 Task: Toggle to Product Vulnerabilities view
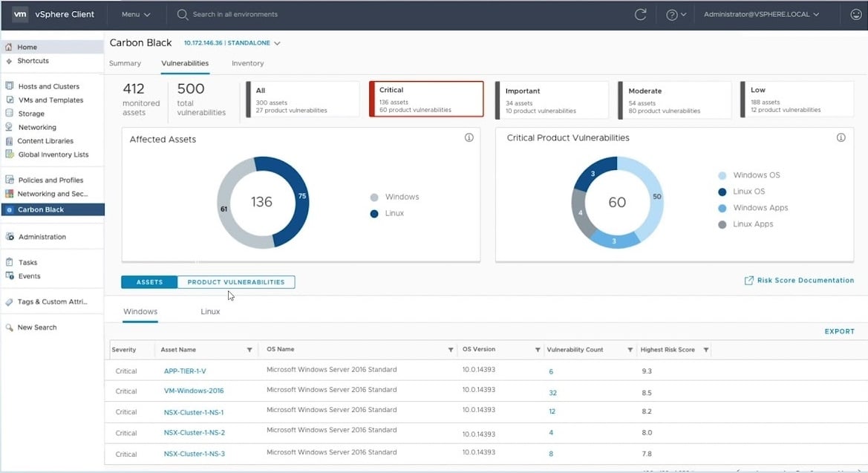point(236,282)
